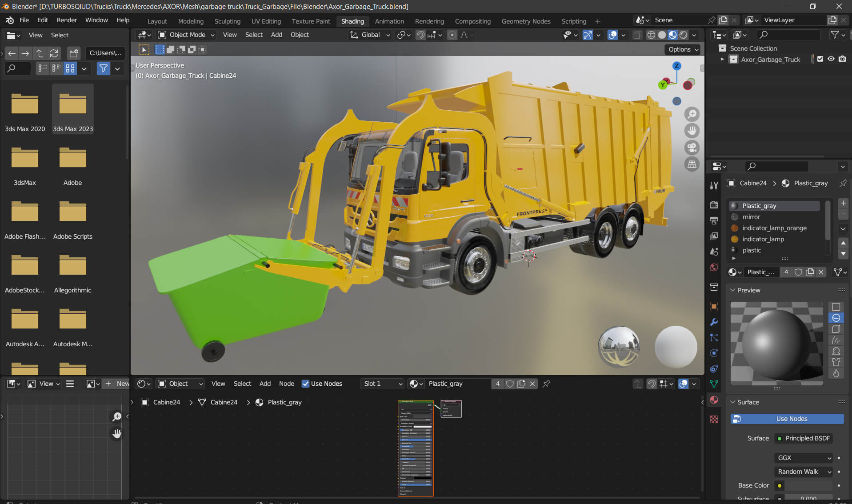852x504 pixels.
Task: Refresh the file browser list
Action: click(x=54, y=53)
